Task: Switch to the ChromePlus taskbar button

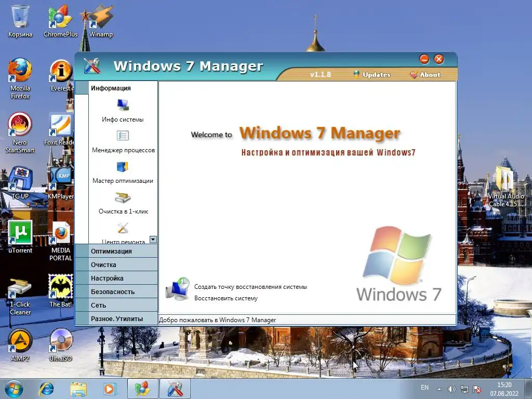Action: (143, 389)
